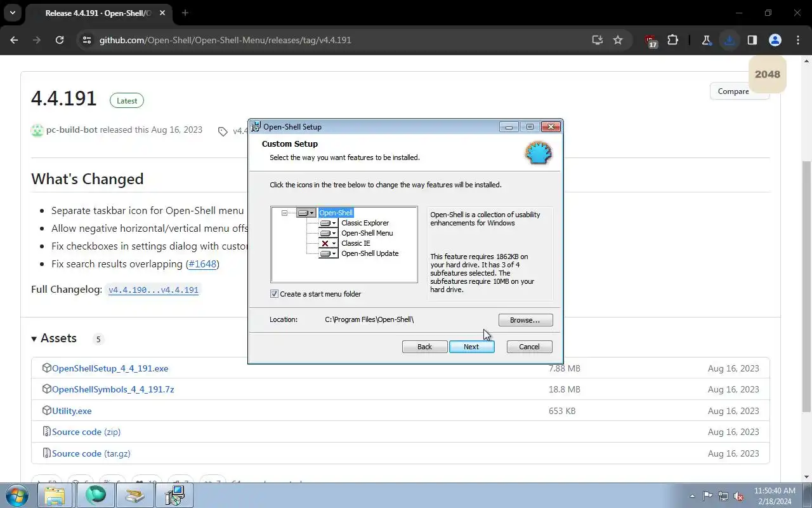The width and height of the screenshot is (812, 508).
Task: Show hidden tray icons arrow
Action: click(x=692, y=496)
